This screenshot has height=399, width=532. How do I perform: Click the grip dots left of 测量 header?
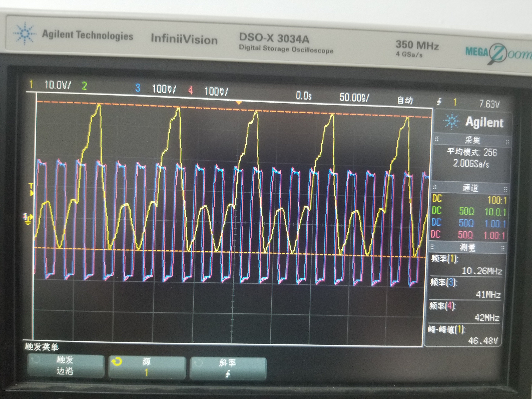click(432, 246)
